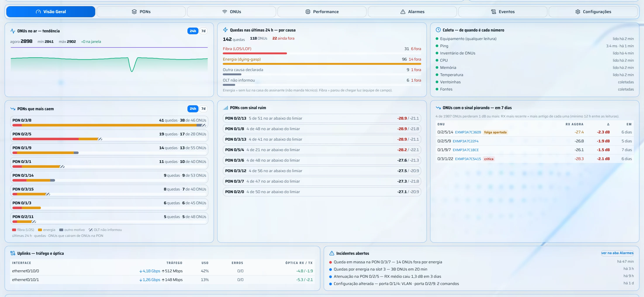The width and height of the screenshot is (644, 297).
Task: Open PON 0/2/5 row with 19 quedas
Action: 109,136
